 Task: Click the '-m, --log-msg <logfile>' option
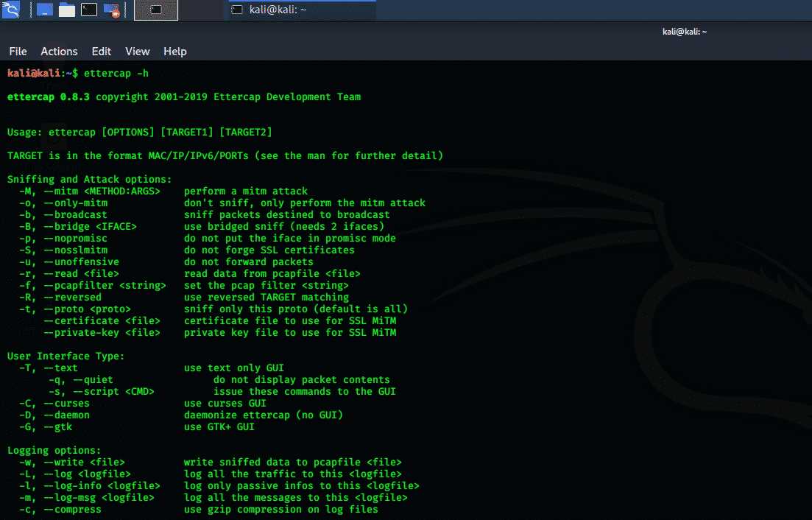point(86,498)
